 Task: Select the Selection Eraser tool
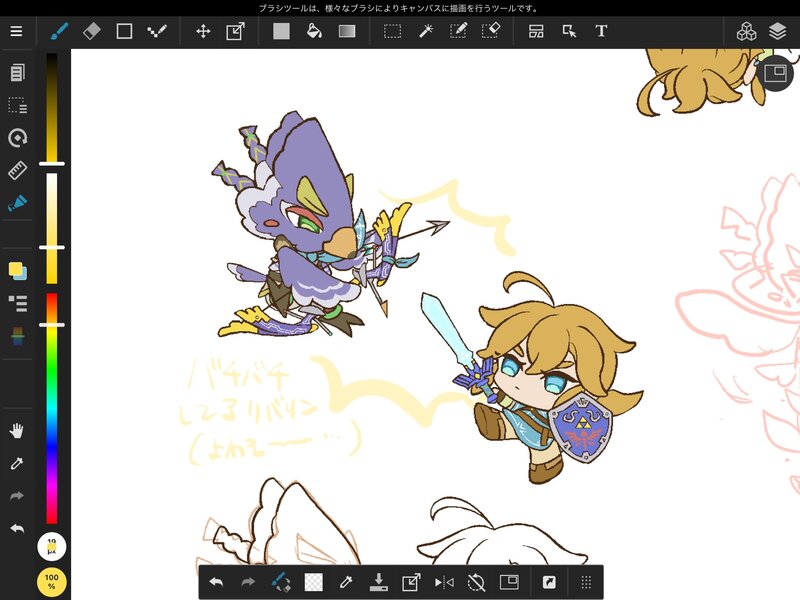click(491, 31)
